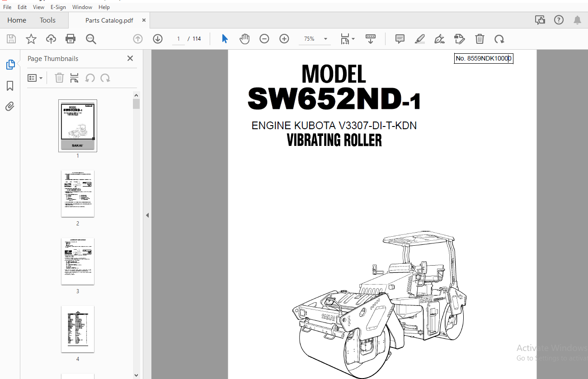Click the Save file icon
Viewport: 588px width, 379px height.
pyautogui.click(x=11, y=39)
